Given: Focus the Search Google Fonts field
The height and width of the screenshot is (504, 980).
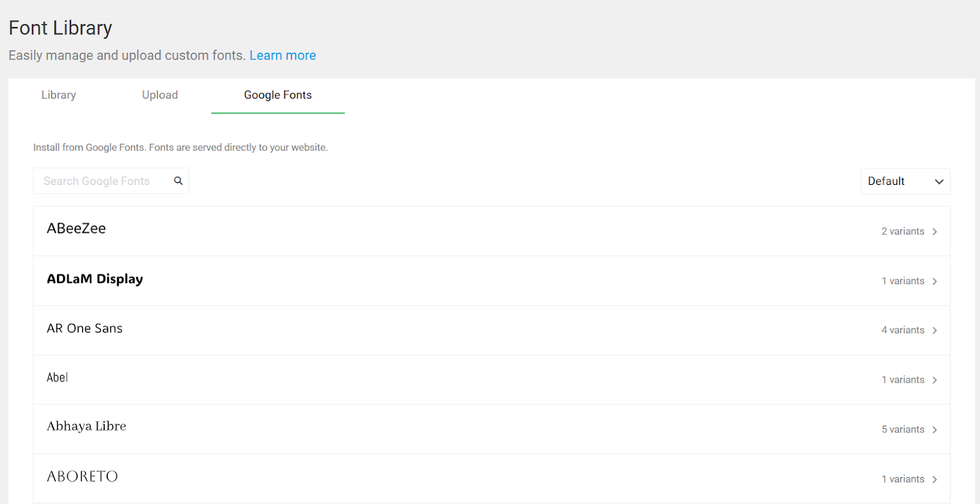Looking at the screenshot, I should [111, 181].
